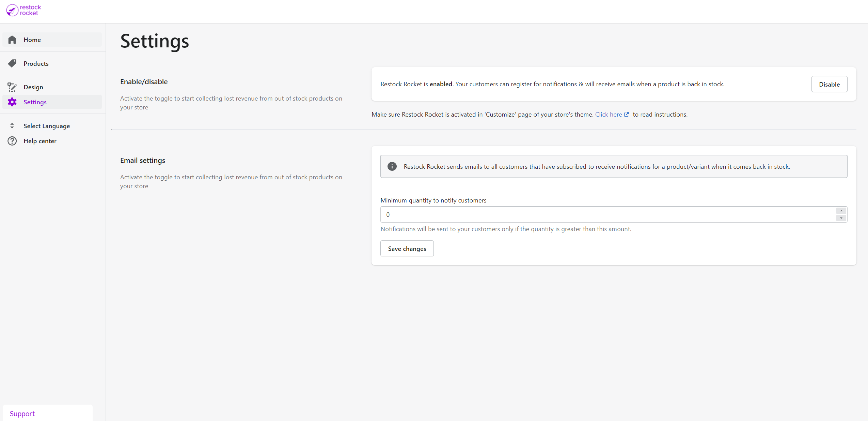Image resolution: width=868 pixels, height=421 pixels.
Task: Click the Select Language globe icon
Action: (12, 126)
